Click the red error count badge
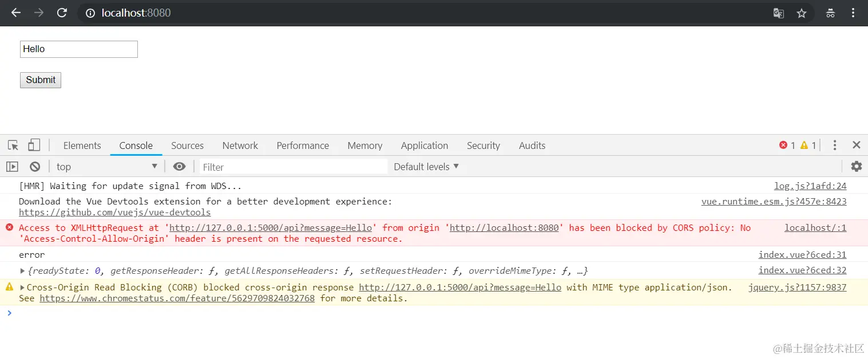Image resolution: width=868 pixels, height=358 pixels. [787, 145]
